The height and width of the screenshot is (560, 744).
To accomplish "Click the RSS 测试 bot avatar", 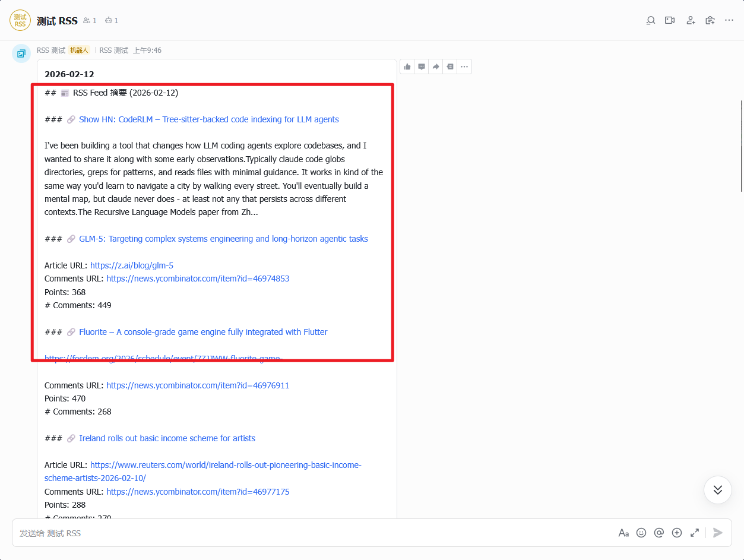I will pos(21,53).
